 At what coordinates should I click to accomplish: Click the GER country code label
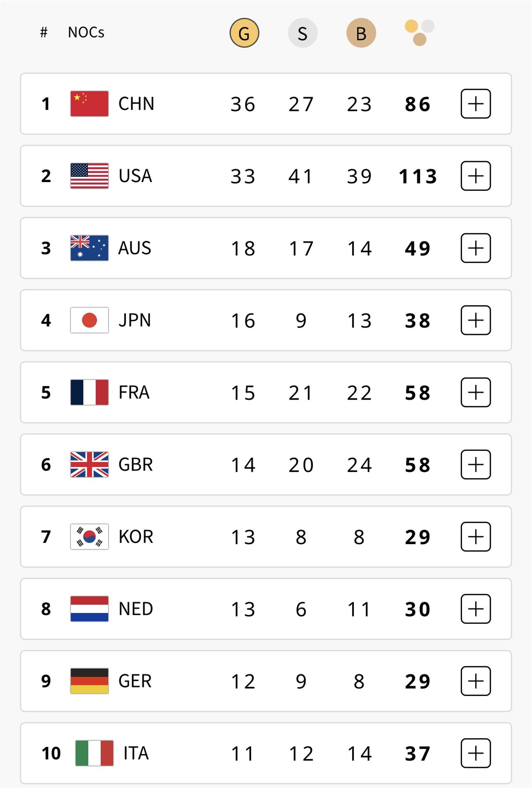135,681
